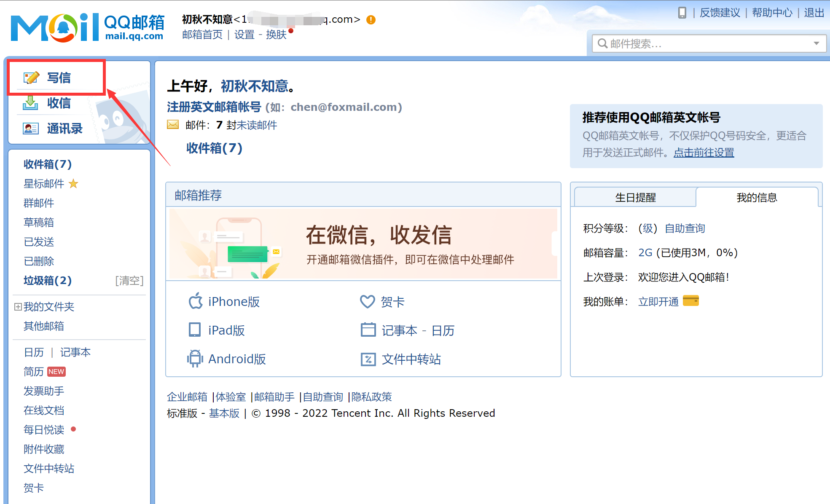830x504 pixels.
Task: Click 企业邮箱 footer link
Action: 187,397
